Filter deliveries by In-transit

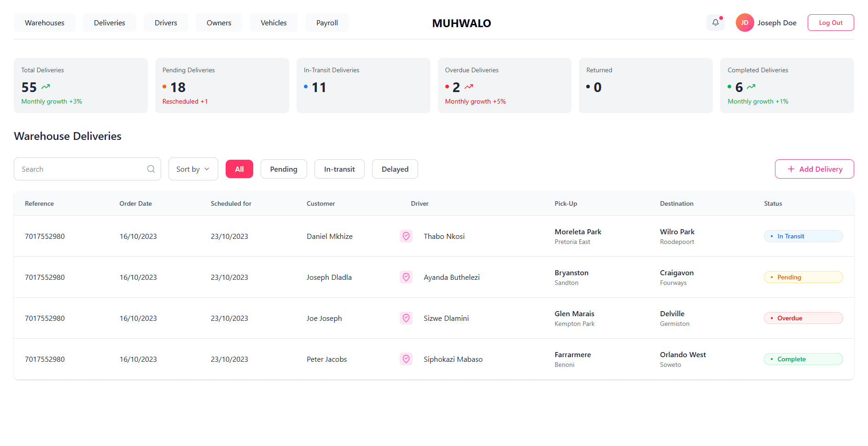point(339,169)
